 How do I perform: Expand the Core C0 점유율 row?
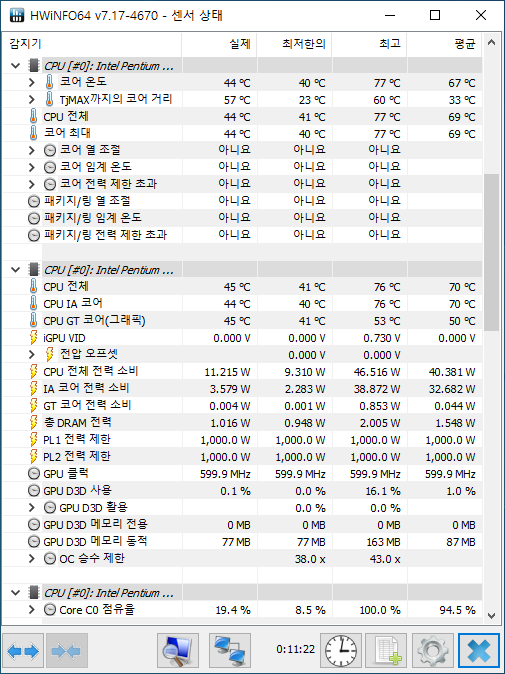click(31, 610)
